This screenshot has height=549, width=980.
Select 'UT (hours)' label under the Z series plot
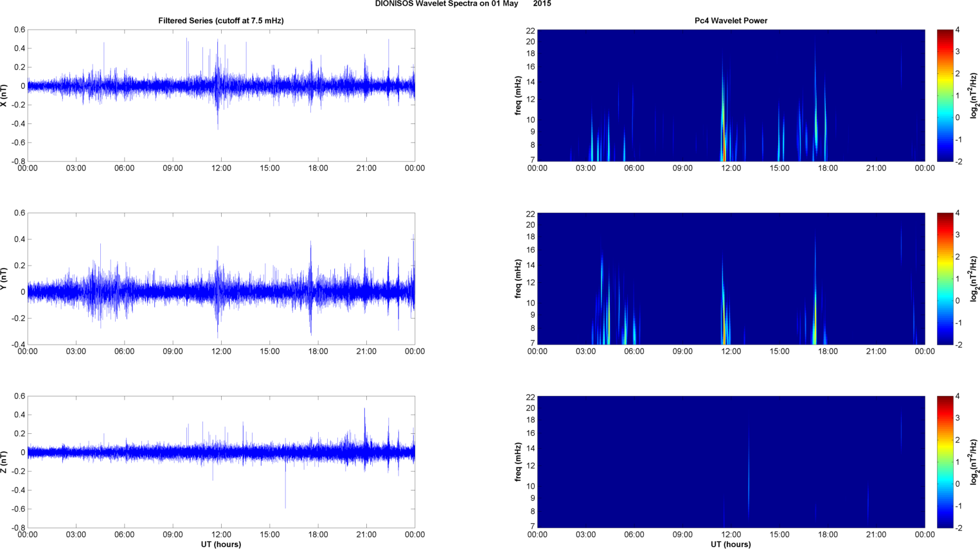tap(221, 544)
